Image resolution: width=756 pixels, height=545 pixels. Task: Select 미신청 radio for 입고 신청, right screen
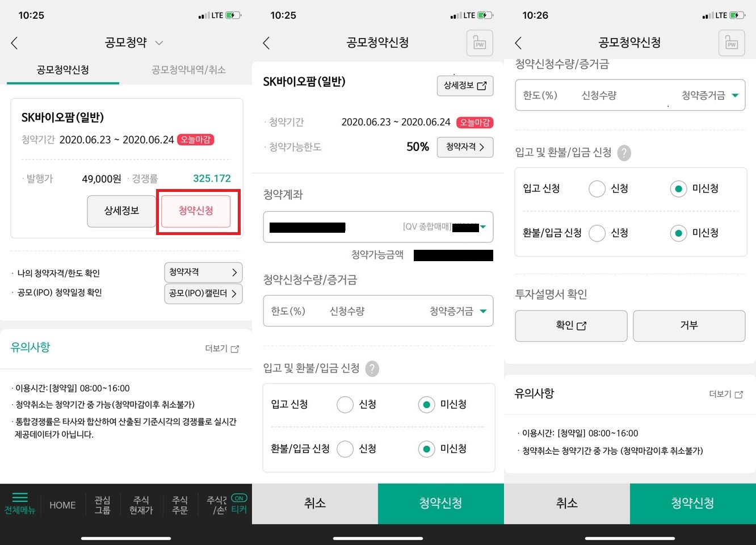(x=678, y=188)
